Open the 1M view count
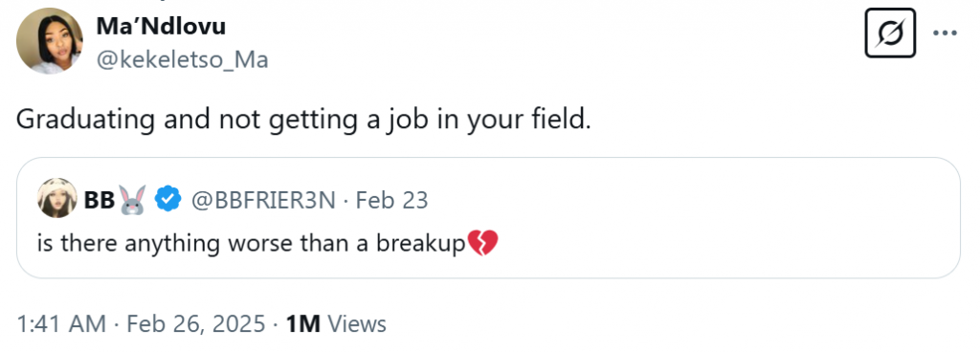The width and height of the screenshot is (980, 352). [303, 324]
